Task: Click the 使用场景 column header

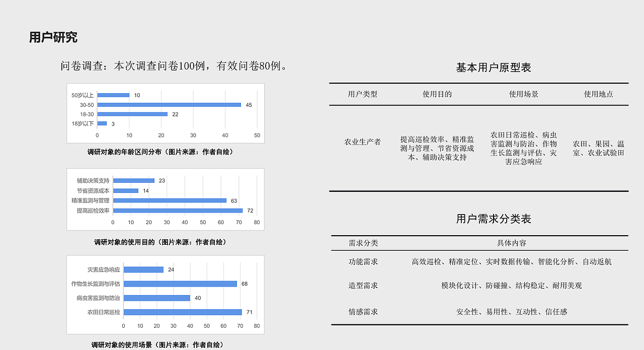Action: pyautogui.click(x=523, y=94)
